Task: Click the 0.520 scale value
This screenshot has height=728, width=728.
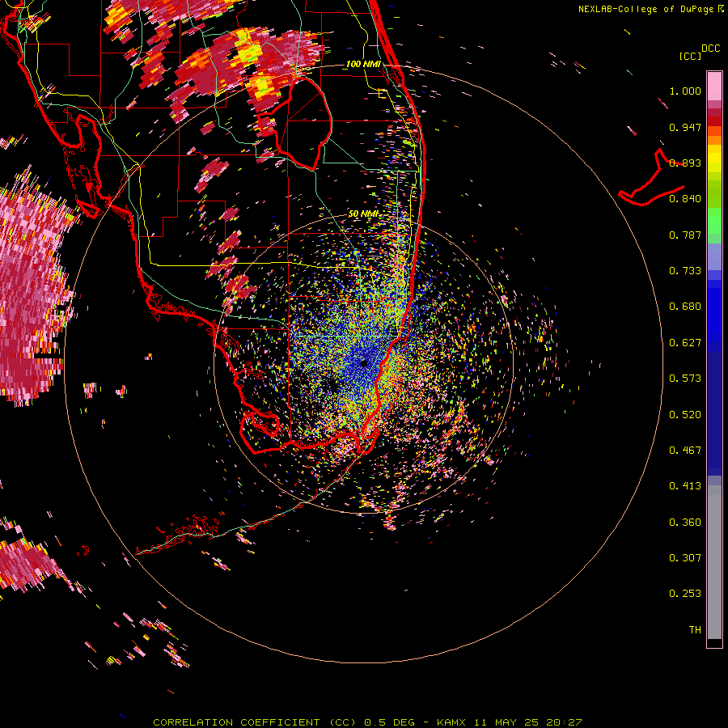Action: point(685,415)
